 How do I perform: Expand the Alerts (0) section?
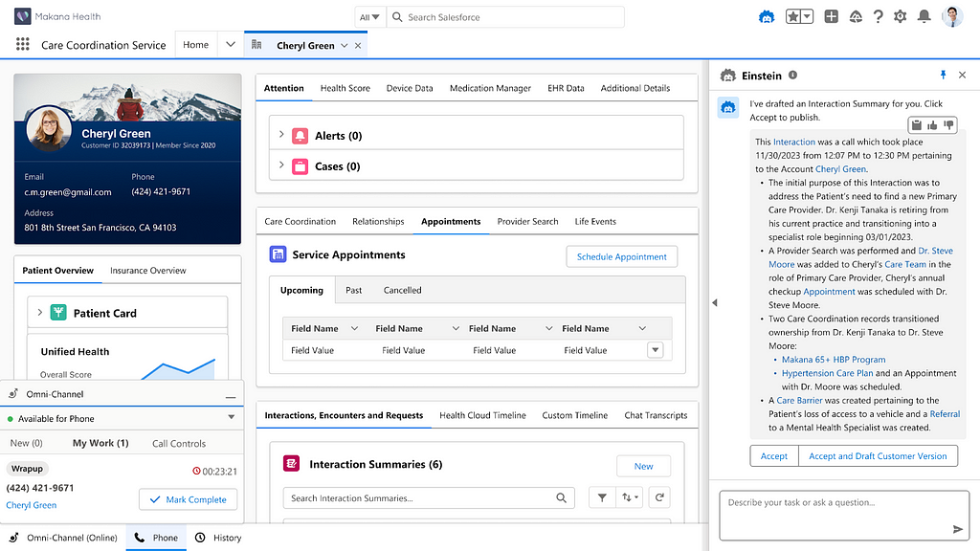coord(281,134)
